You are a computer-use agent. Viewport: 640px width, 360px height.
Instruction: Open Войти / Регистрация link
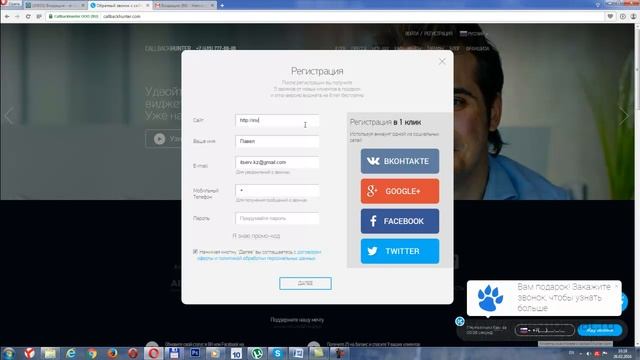click(x=429, y=33)
